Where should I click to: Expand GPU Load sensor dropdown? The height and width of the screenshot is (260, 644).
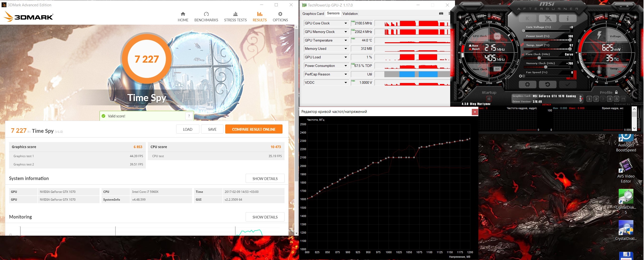346,57
